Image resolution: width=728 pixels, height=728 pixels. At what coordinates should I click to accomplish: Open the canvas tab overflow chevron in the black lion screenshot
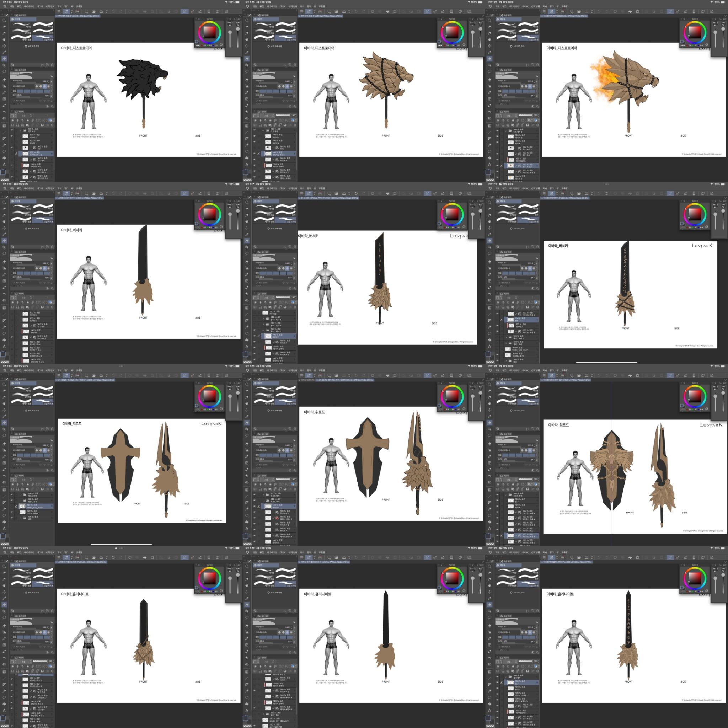pyautogui.click(x=240, y=16)
